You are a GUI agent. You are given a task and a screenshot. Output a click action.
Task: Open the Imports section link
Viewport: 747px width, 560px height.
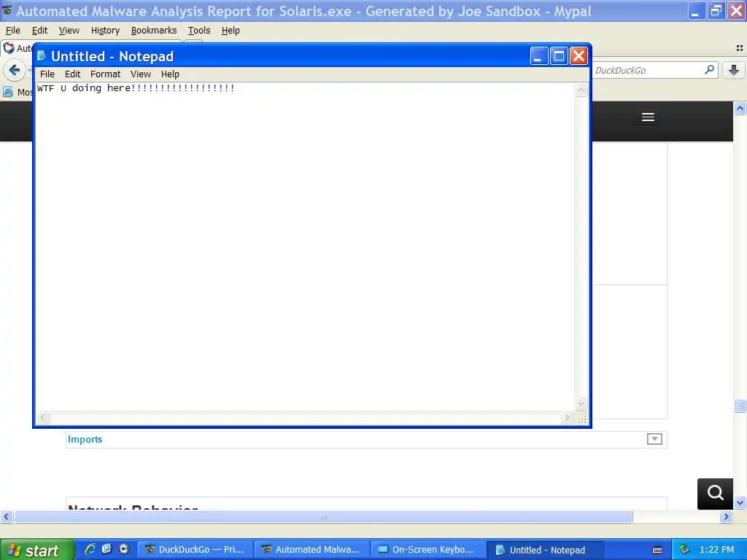[x=85, y=440]
